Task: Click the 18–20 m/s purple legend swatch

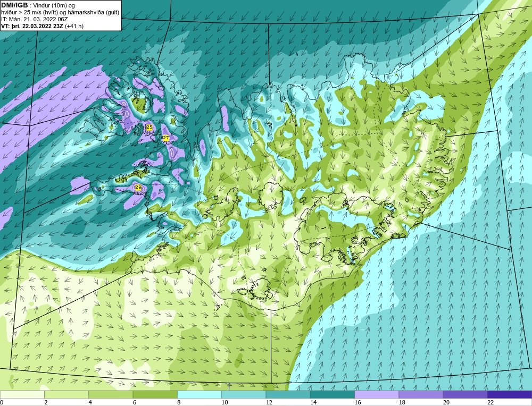Action: (421, 394)
